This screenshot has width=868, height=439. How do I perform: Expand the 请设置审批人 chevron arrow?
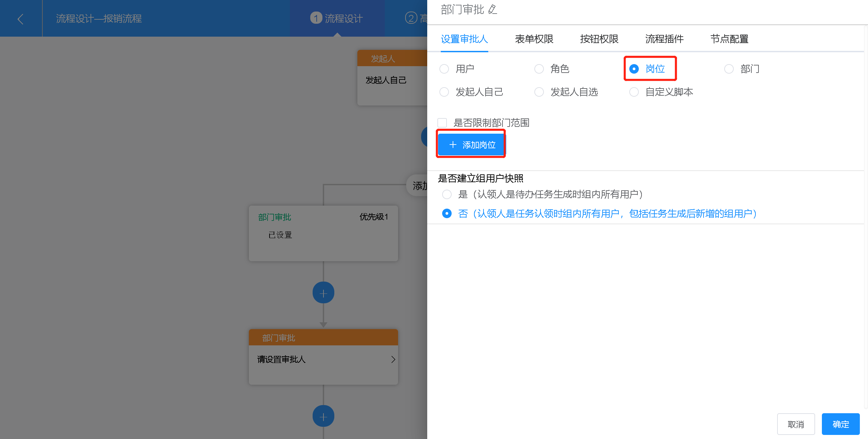tap(393, 359)
